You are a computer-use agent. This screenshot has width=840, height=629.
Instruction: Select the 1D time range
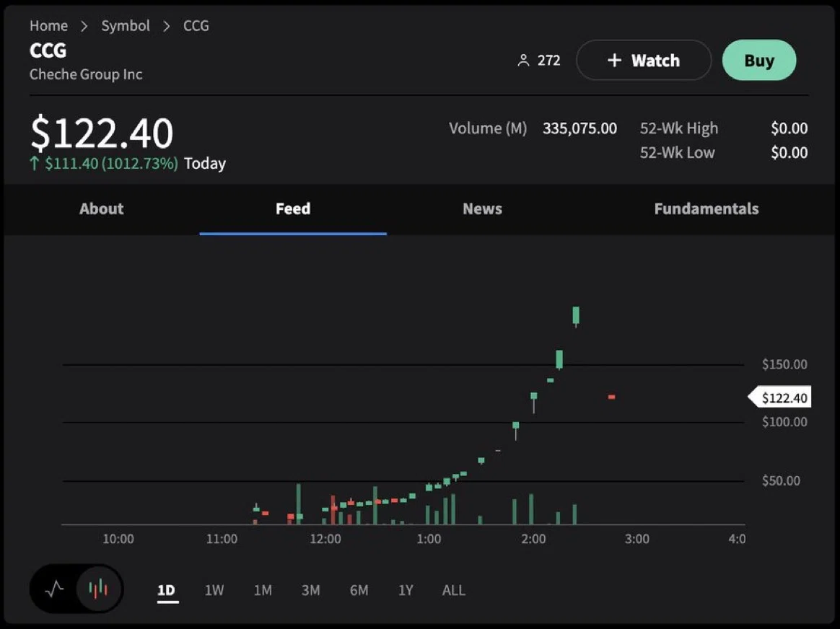(167, 590)
